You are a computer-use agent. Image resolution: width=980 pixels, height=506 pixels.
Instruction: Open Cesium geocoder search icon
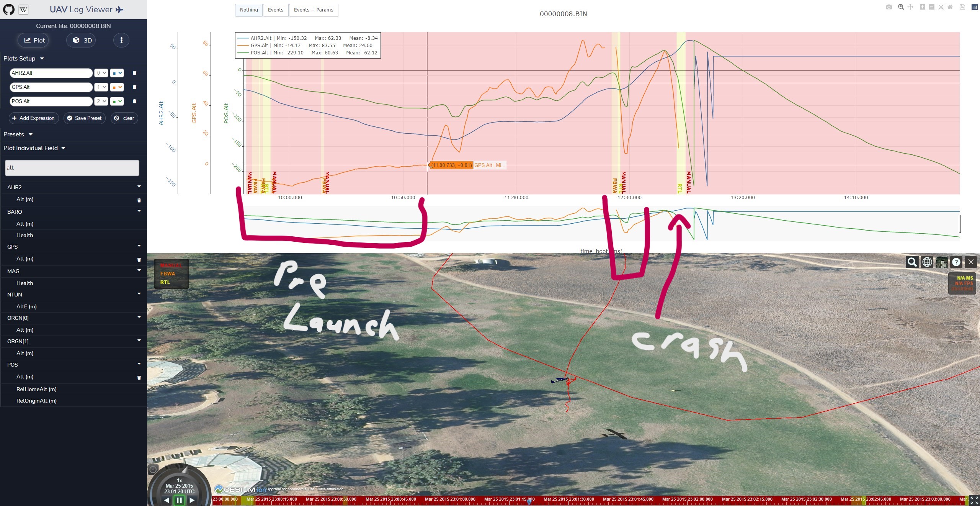912,262
